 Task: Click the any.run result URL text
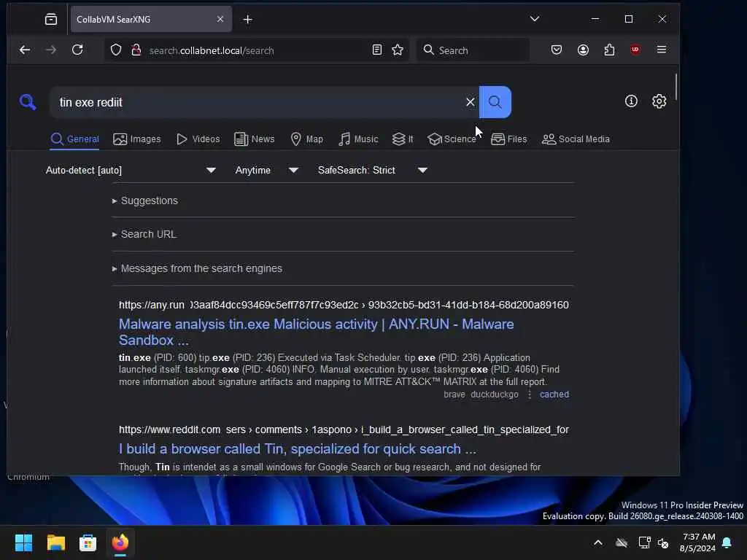tap(344, 305)
